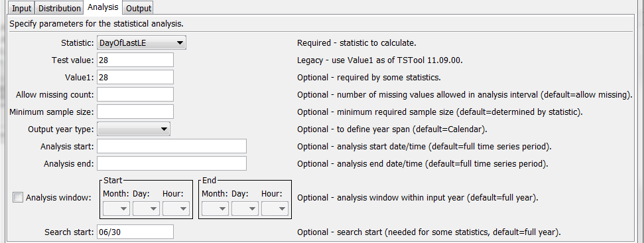Image resolution: width=644 pixels, height=243 pixels.
Task: Go to the Output tab
Action: coord(139,8)
